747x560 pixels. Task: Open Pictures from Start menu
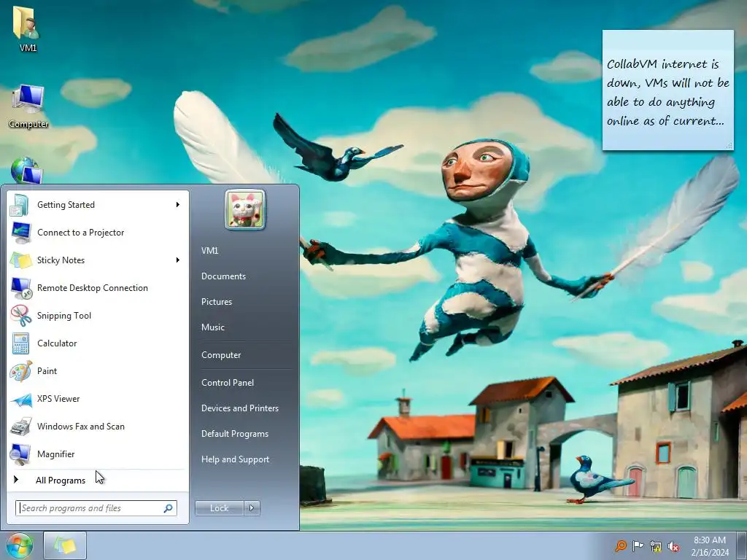click(217, 302)
